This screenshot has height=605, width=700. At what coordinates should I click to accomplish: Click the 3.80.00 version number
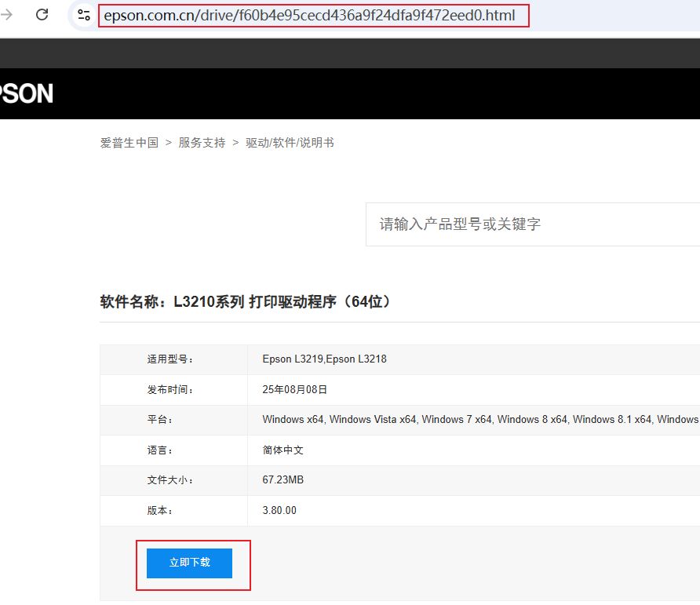pyautogui.click(x=279, y=511)
